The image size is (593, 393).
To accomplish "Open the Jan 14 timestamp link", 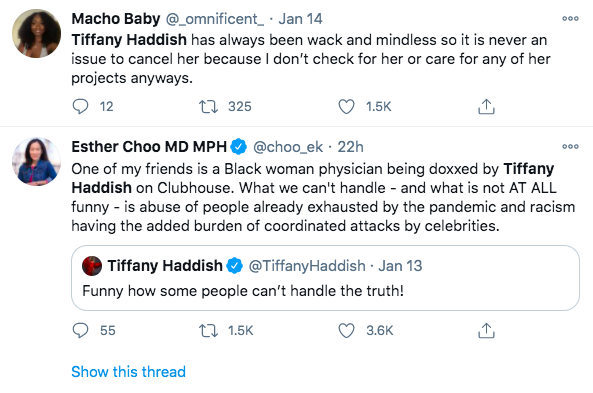I will [300, 19].
